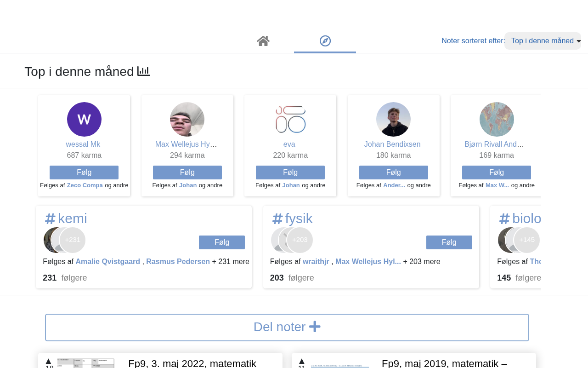
Task: Open the Johan link under Max Wellejus card
Action: (x=188, y=185)
